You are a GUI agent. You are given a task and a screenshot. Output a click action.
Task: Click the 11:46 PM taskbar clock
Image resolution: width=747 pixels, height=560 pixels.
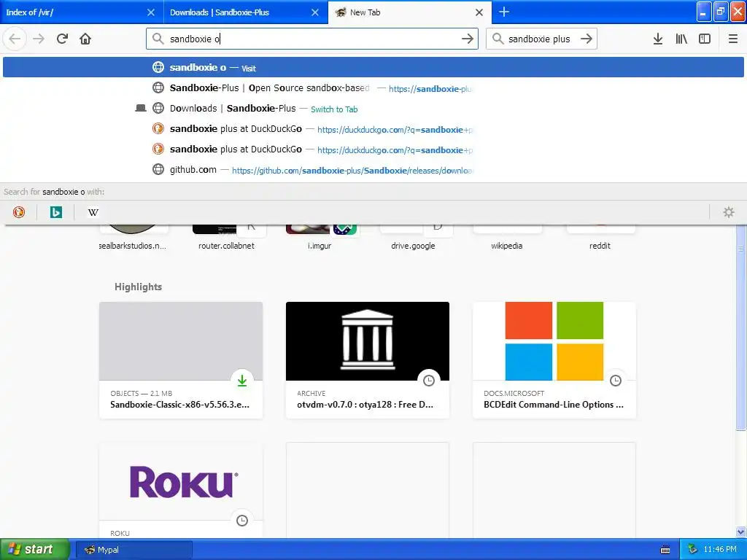click(720, 550)
